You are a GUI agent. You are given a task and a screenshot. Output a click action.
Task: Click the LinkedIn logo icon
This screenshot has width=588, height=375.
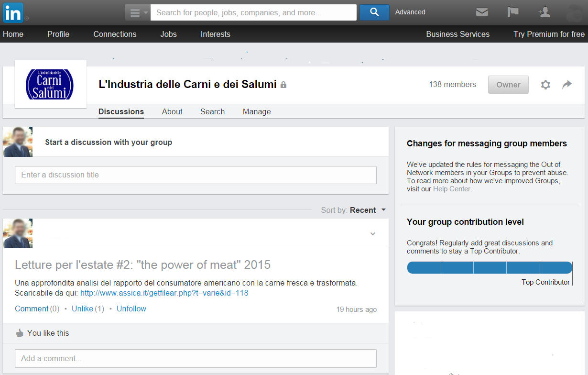(x=12, y=12)
